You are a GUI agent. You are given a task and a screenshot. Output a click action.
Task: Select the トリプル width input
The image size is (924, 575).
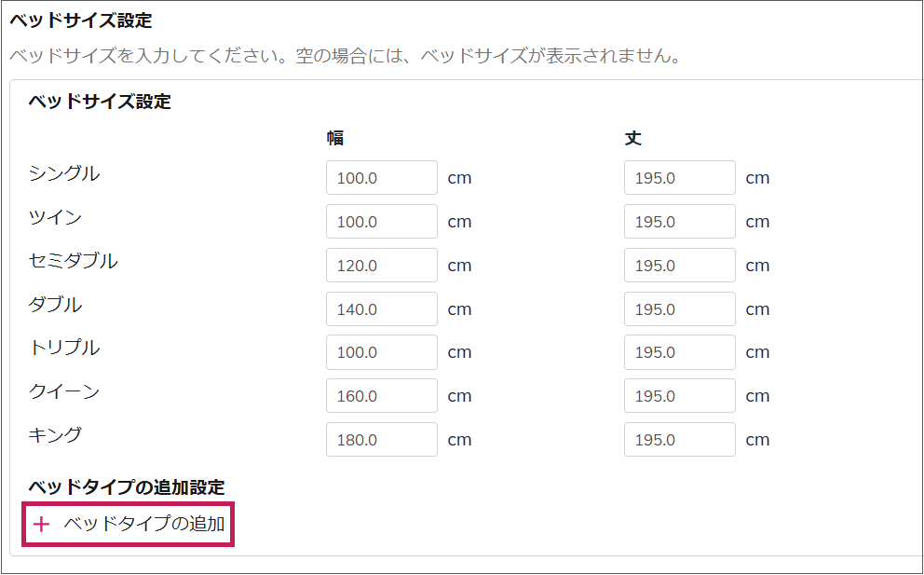click(382, 352)
